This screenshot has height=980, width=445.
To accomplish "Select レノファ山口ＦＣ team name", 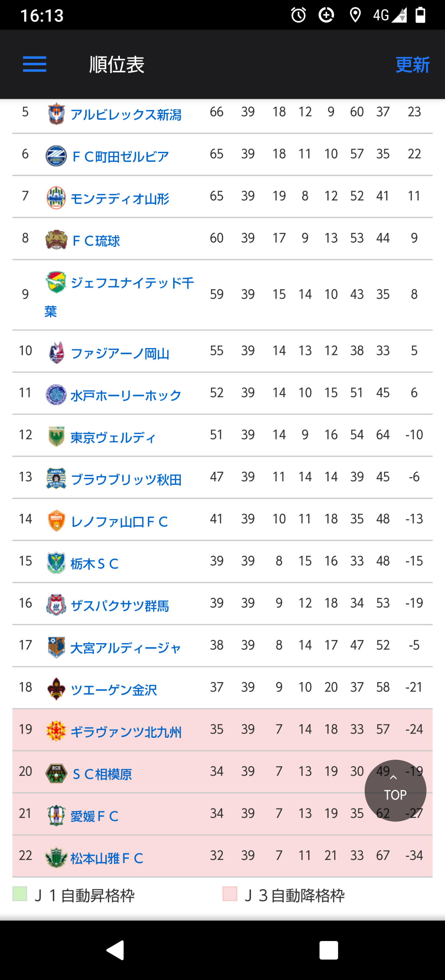I will [x=120, y=522].
